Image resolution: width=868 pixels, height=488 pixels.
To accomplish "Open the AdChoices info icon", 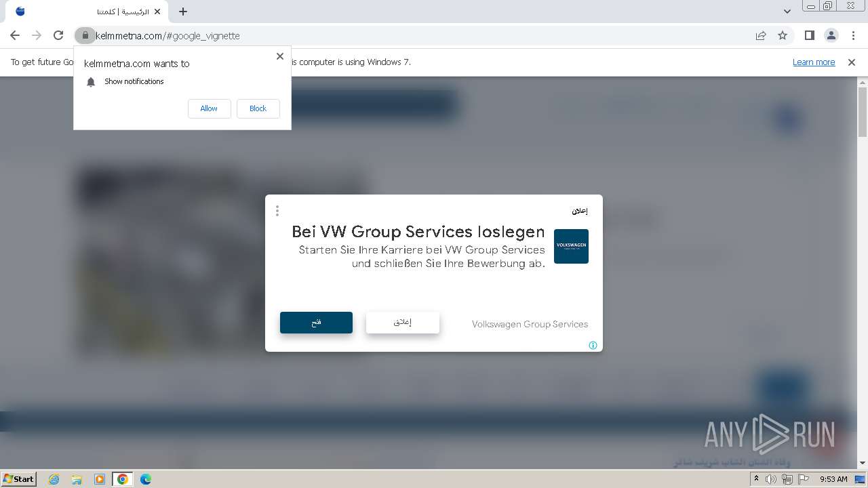I will (593, 345).
